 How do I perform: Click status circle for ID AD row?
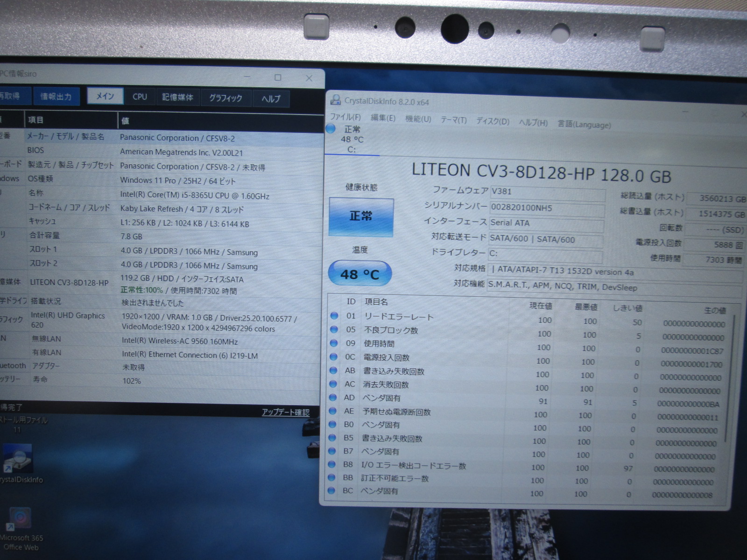[333, 397]
